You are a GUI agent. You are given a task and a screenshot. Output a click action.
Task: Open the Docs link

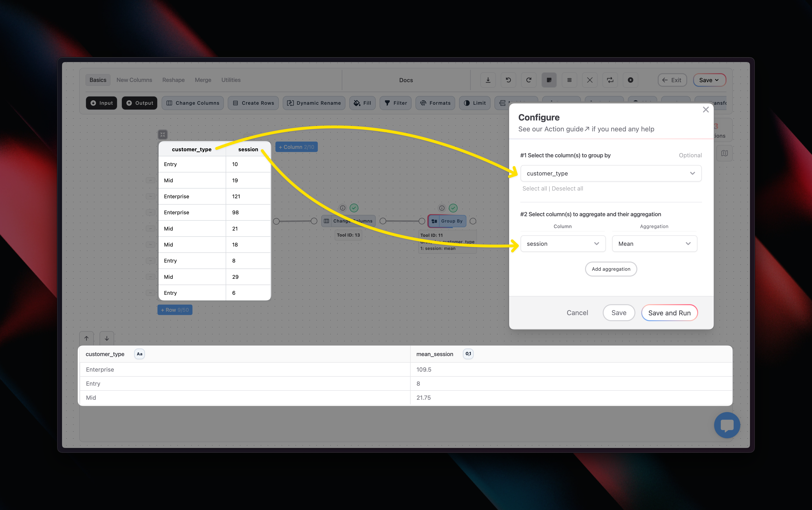(x=406, y=80)
